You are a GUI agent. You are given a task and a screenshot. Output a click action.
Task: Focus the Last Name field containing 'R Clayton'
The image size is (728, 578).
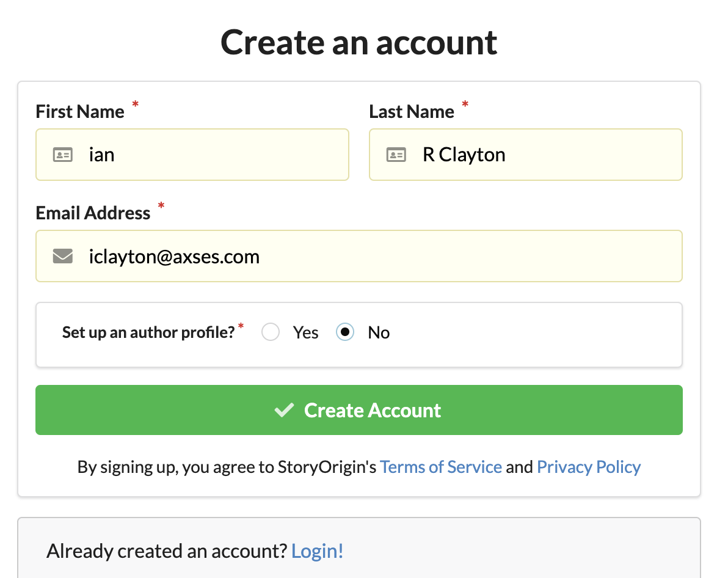click(x=537, y=155)
